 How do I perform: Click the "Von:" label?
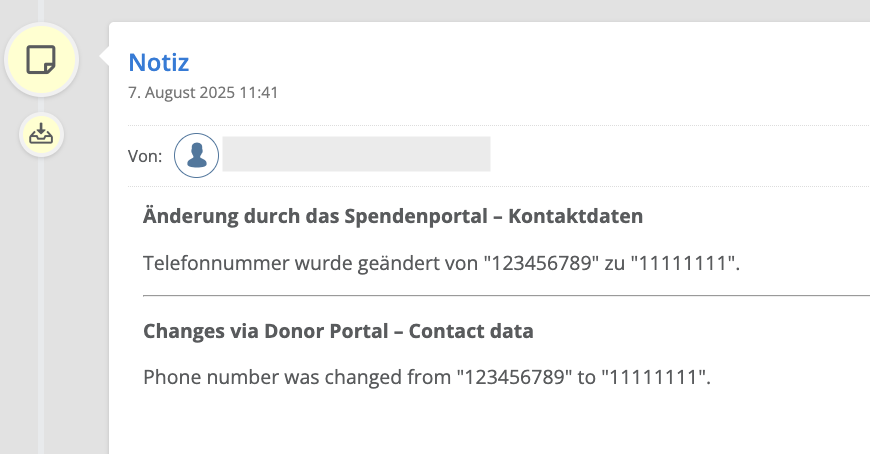point(145,156)
